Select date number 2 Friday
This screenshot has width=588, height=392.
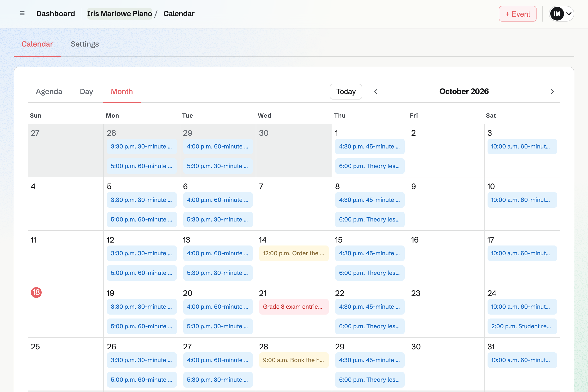tap(414, 133)
